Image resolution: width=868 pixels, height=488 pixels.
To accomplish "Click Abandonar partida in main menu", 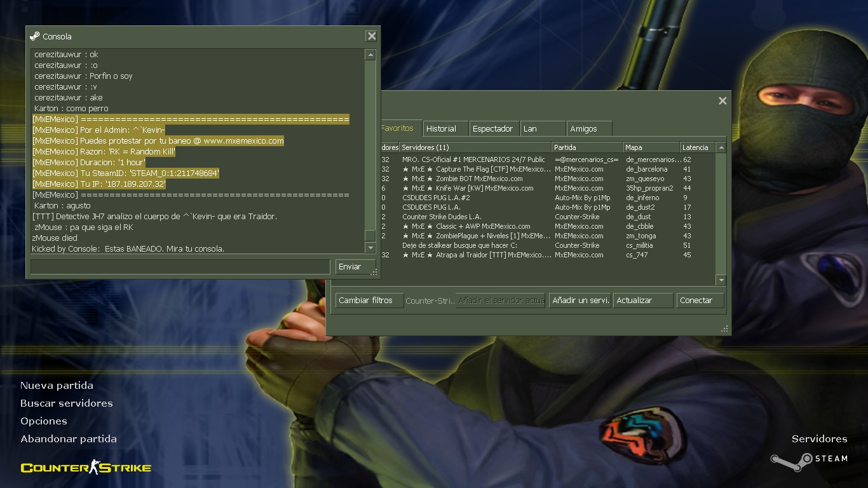I will coord(69,438).
